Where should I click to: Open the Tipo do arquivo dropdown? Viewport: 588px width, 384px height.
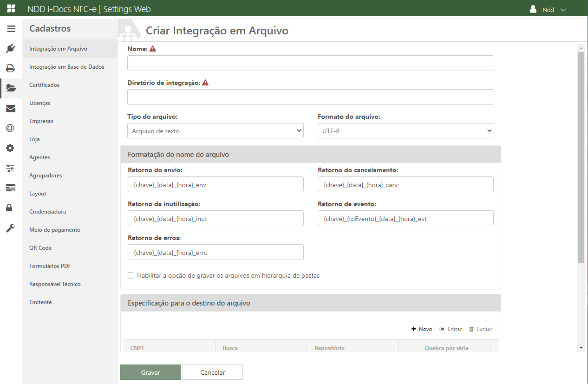point(216,131)
